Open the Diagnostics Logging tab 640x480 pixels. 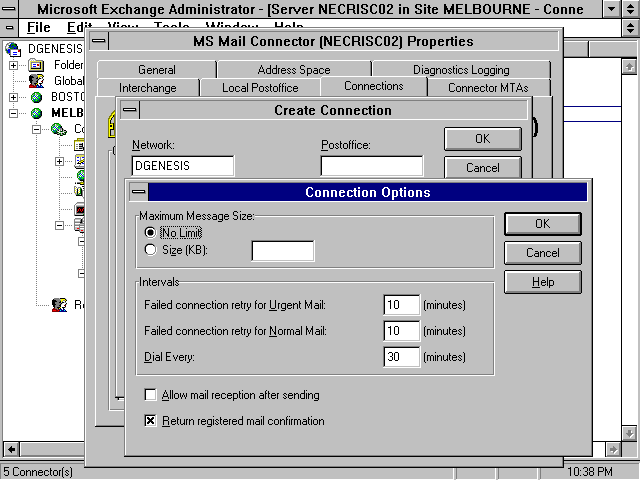click(x=461, y=70)
